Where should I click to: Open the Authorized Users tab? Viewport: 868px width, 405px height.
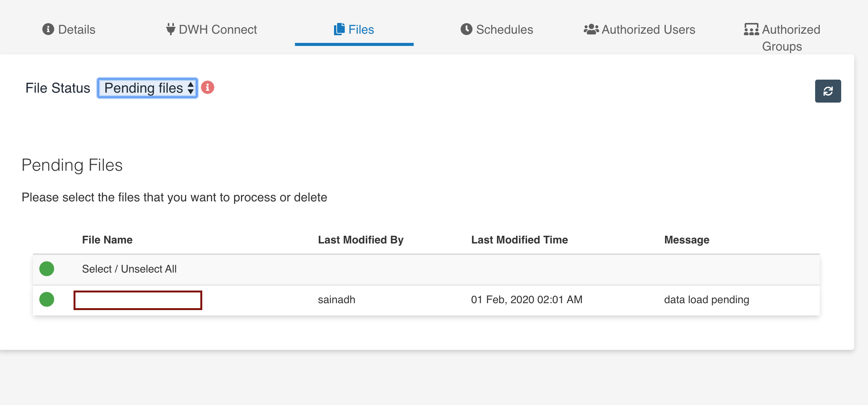pyautogui.click(x=639, y=29)
